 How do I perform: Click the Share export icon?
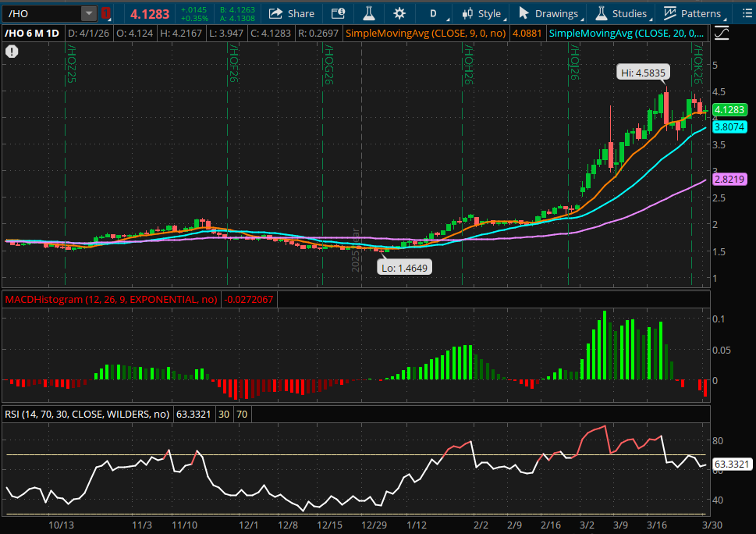pyautogui.click(x=291, y=12)
